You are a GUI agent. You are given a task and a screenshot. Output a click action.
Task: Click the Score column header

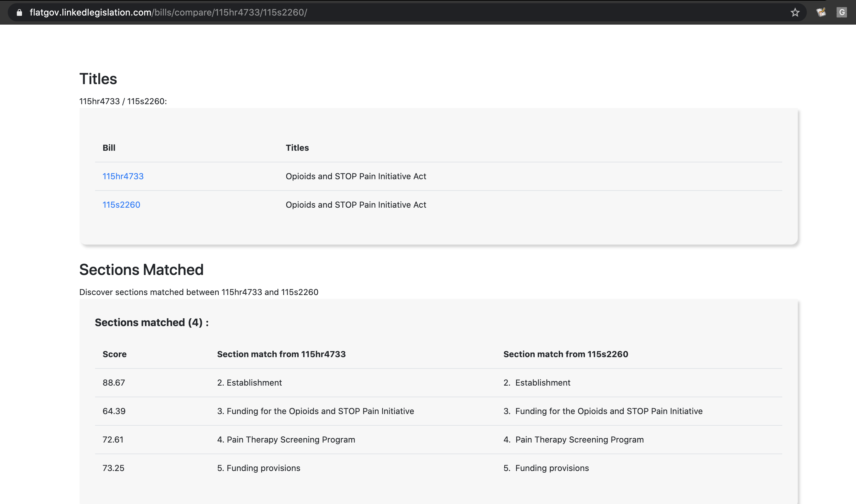coord(115,354)
